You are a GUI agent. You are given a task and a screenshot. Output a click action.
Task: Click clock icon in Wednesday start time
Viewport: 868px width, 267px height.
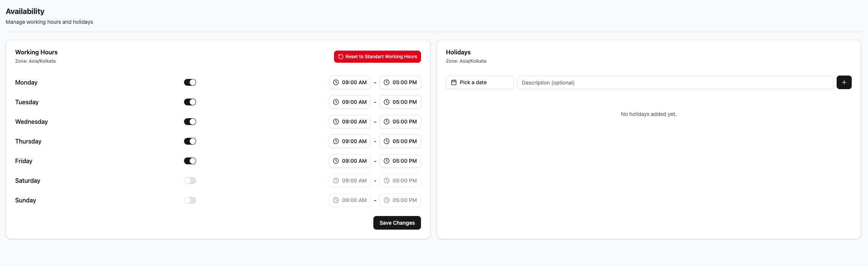[336, 122]
